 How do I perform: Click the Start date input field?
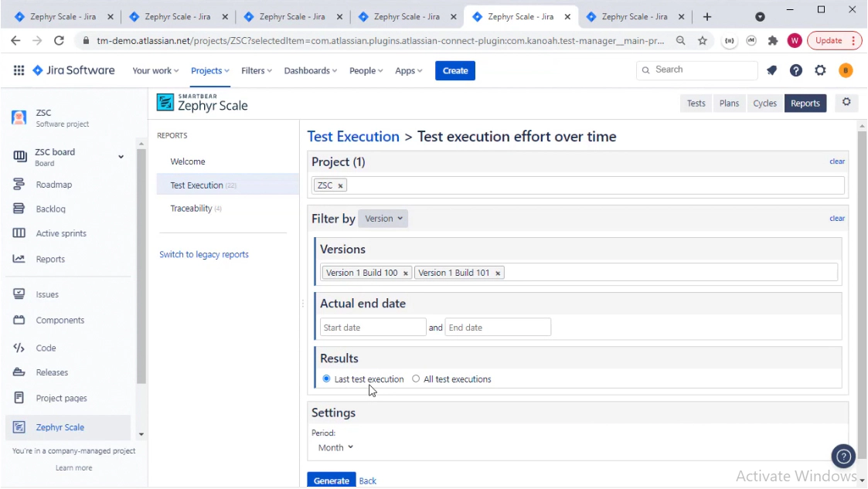coord(373,327)
